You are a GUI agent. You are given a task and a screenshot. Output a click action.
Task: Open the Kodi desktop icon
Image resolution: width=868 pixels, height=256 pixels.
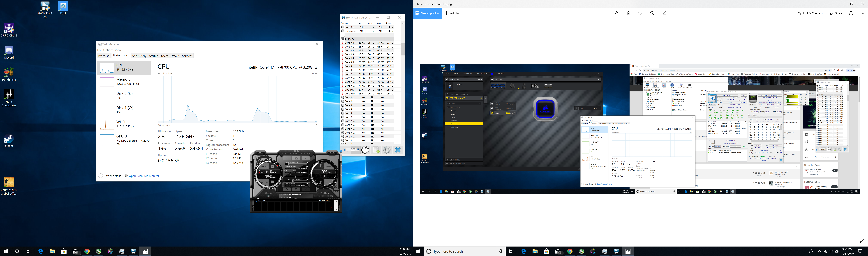63,8
